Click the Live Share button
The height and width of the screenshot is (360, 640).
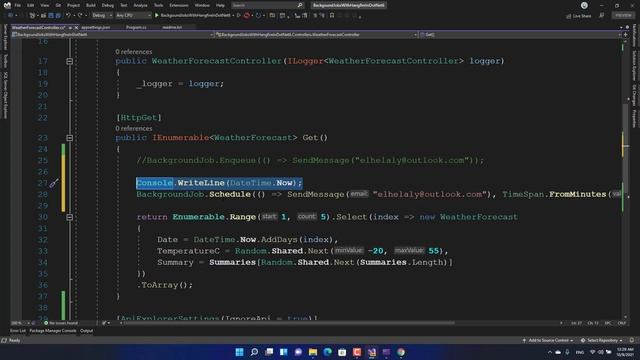click(579, 16)
